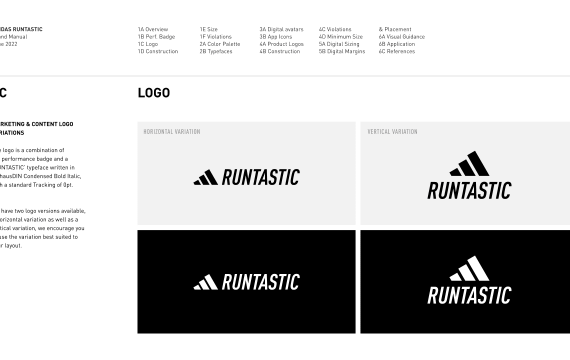Image resolution: width=570 pixels, height=360 pixels.
Task: Select the black vertical Runtastic logo on gray
Action: pos(469,175)
